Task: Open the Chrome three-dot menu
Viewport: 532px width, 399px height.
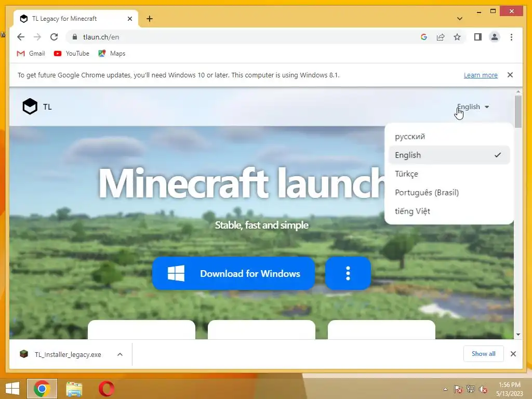Action: (x=511, y=37)
